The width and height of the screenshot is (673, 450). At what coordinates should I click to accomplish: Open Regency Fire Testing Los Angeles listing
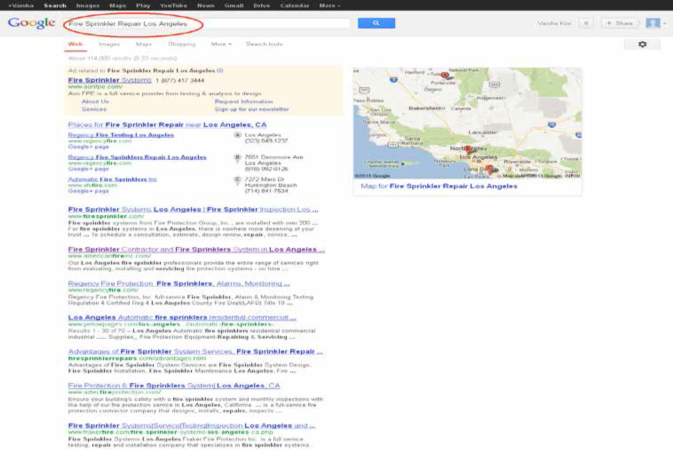pyautogui.click(x=121, y=135)
